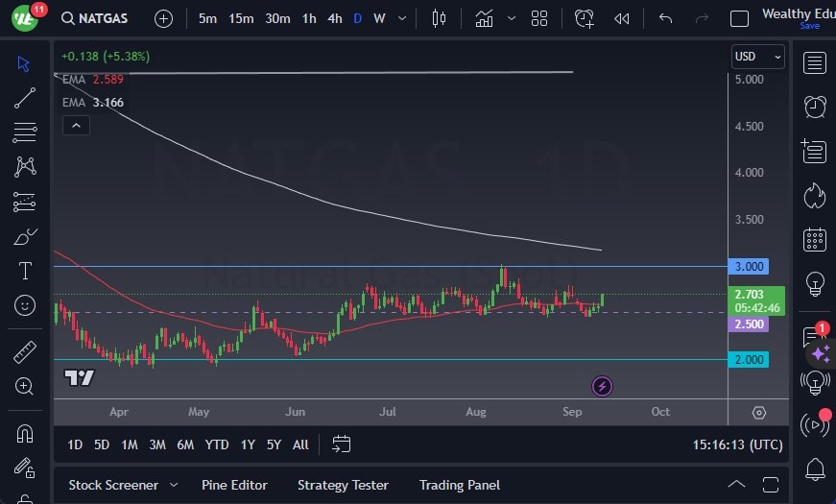Choose the text annotation tool
This screenshot has width=836, height=504.
[26, 271]
